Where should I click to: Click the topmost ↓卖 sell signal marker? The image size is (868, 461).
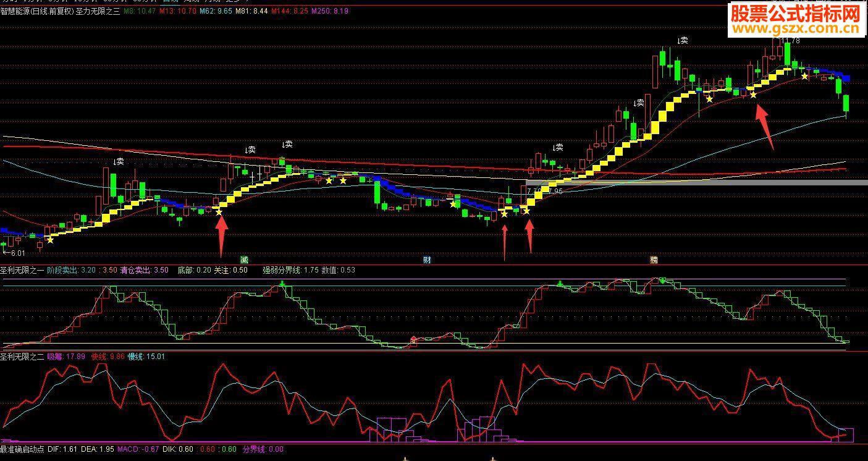[683, 40]
